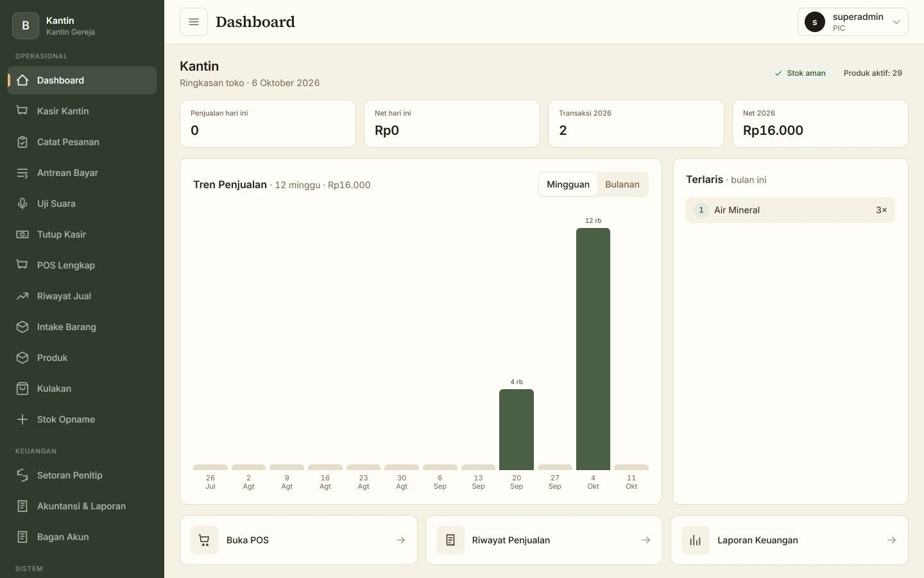Click the Ringkasan toko date subtitle
The height and width of the screenshot is (578, 924).
point(250,83)
